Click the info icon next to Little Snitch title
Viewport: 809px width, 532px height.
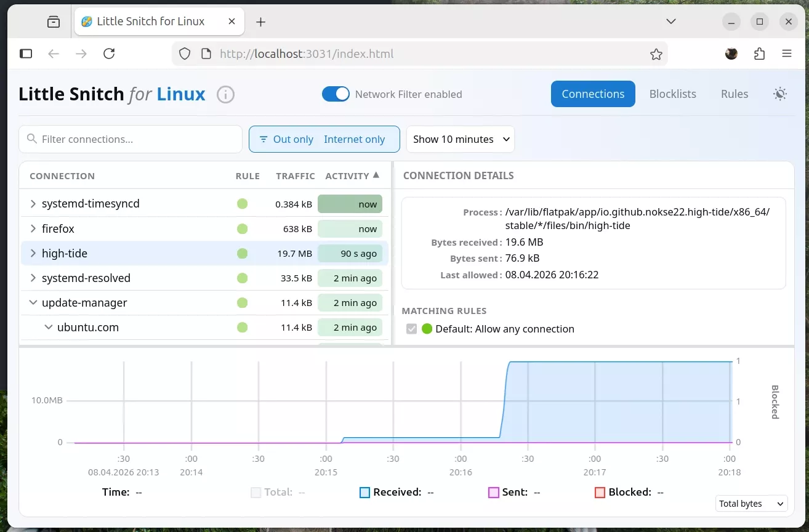tap(226, 94)
